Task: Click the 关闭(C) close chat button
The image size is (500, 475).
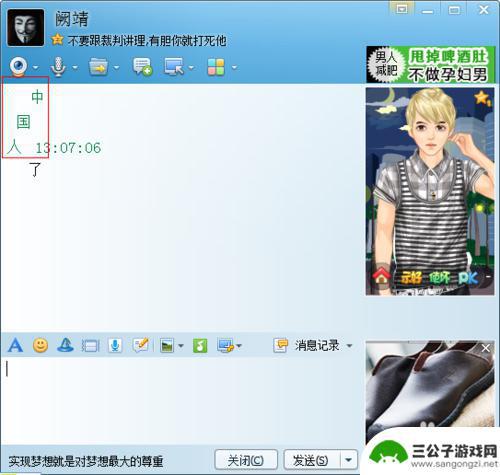Action: (246, 460)
